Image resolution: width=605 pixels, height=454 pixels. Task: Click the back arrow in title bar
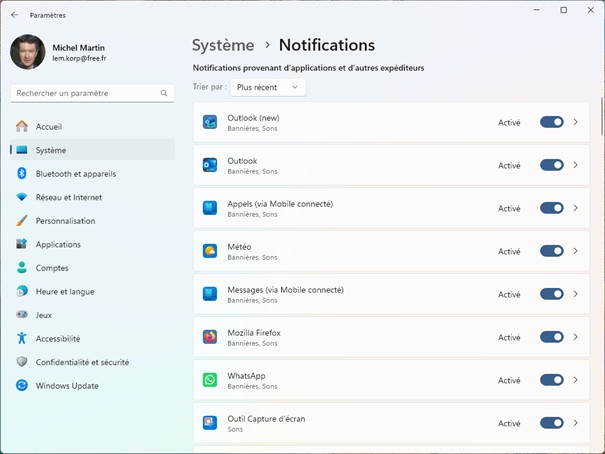[x=14, y=15]
